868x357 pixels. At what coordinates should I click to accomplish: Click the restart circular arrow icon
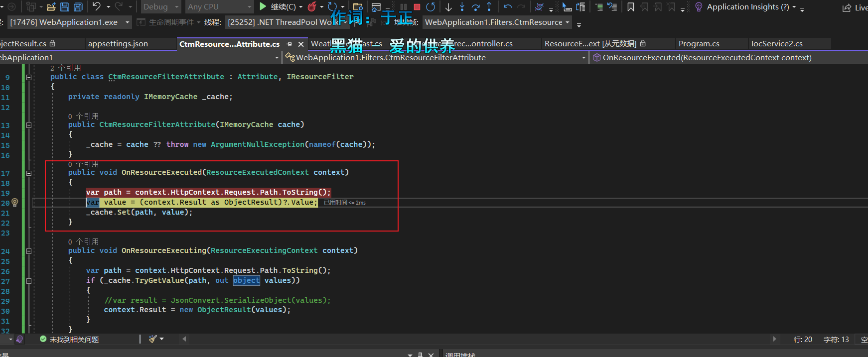tap(431, 6)
